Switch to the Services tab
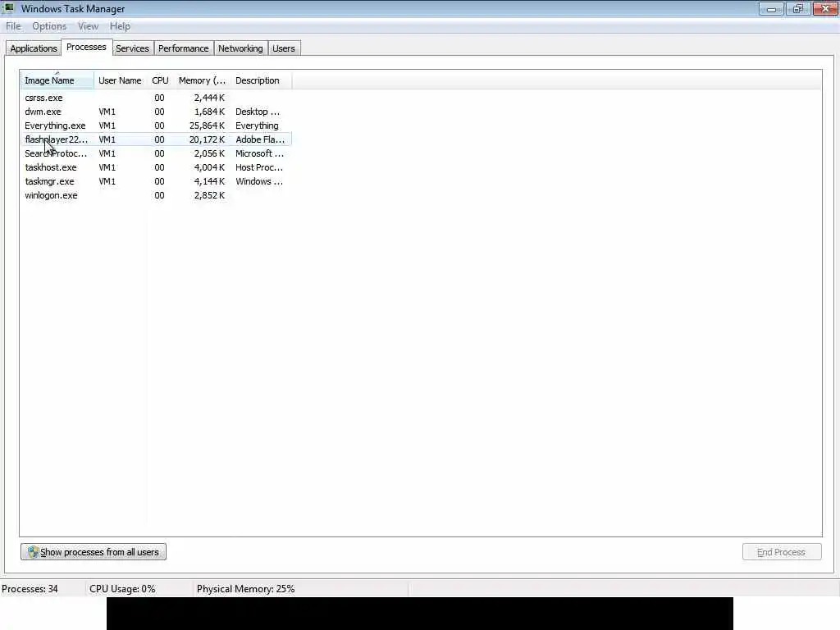 [132, 48]
